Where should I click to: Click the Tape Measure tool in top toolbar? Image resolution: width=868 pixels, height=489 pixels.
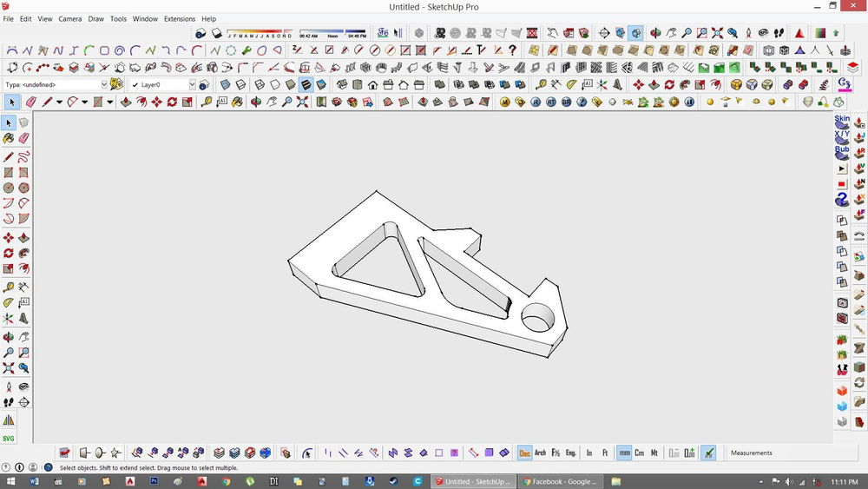pyautogui.click(x=207, y=102)
